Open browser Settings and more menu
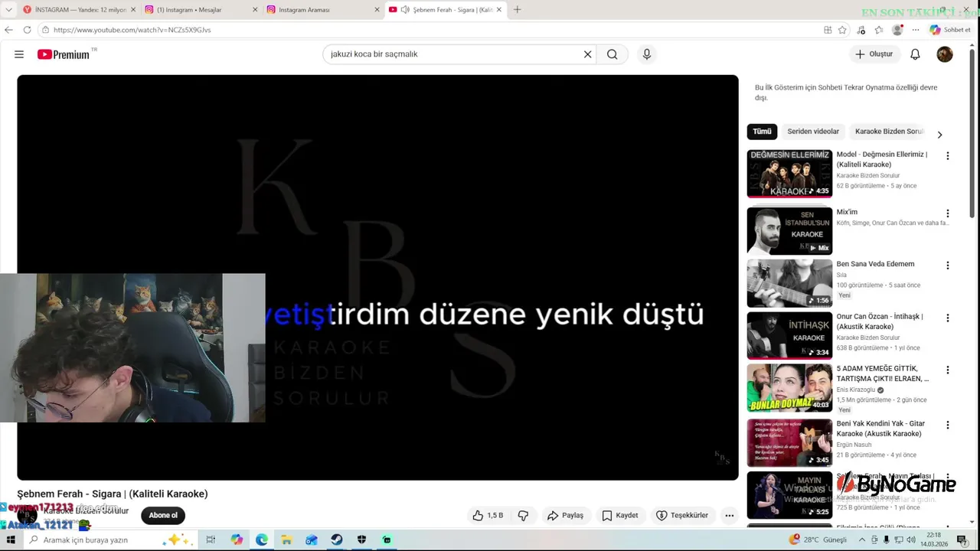 tap(916, 30)
